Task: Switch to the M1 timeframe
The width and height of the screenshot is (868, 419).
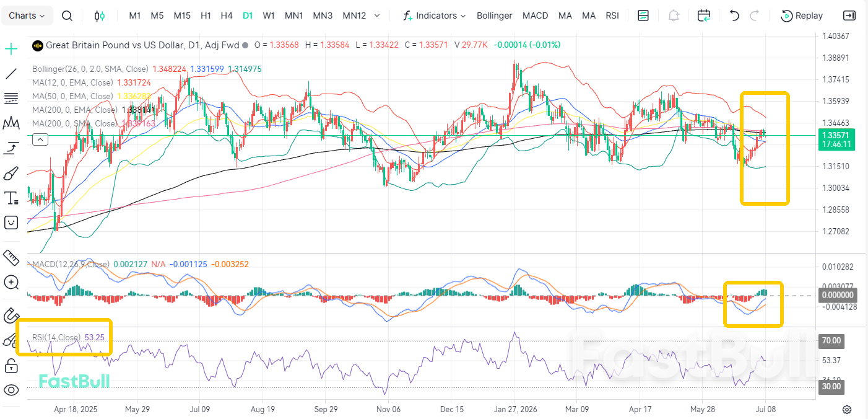Action: [x=135, y=15]
